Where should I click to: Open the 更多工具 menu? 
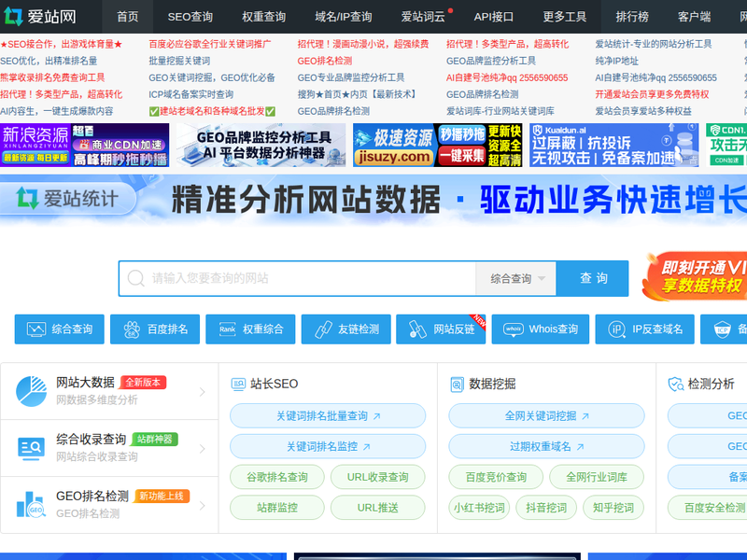pyautogui.click(x=565, y=17)
